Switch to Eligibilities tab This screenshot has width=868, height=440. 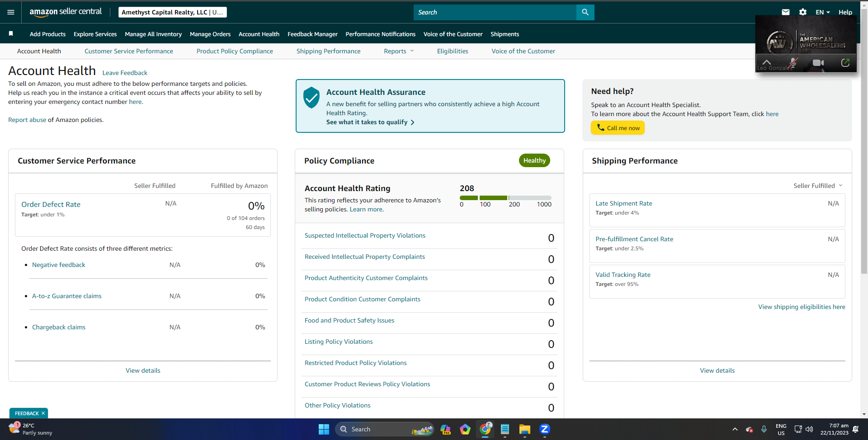click(453, 51)
